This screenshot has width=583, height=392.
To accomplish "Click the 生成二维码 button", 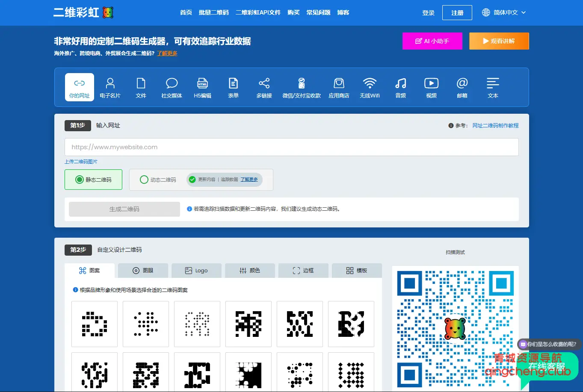I will [x=124, y=209].
